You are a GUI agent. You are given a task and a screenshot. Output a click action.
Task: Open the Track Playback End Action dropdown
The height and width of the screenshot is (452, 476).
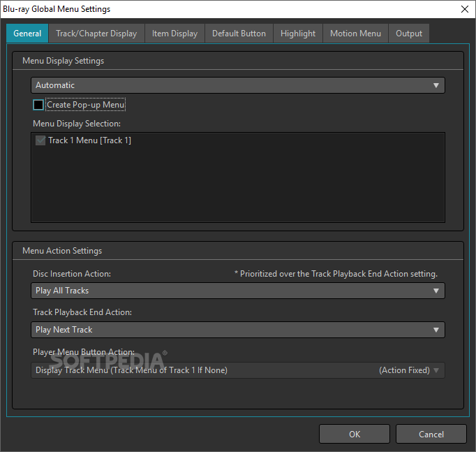coord(238,330)
